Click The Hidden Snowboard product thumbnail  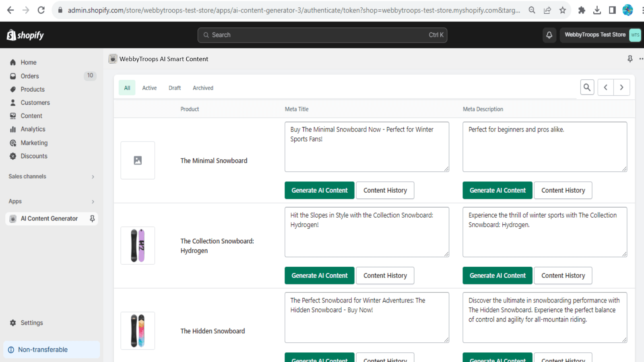[138, 331]
